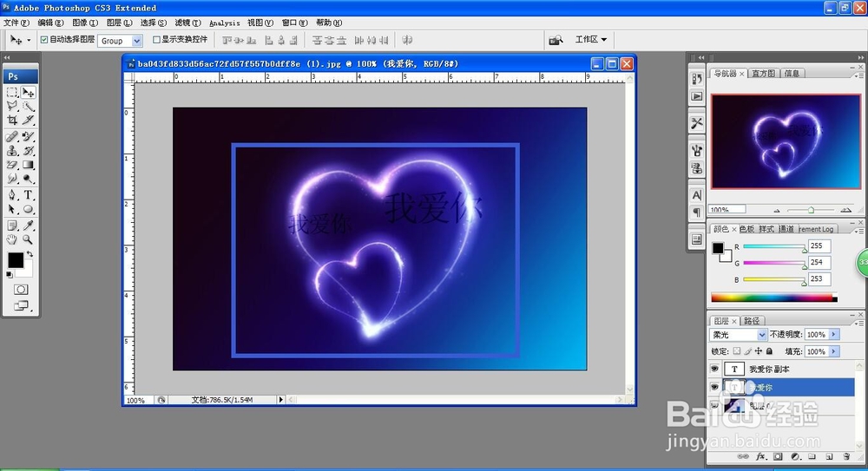Toggle lock transparent pixels
The height and width of the screenshot is (471, 868).
[737, 351]
